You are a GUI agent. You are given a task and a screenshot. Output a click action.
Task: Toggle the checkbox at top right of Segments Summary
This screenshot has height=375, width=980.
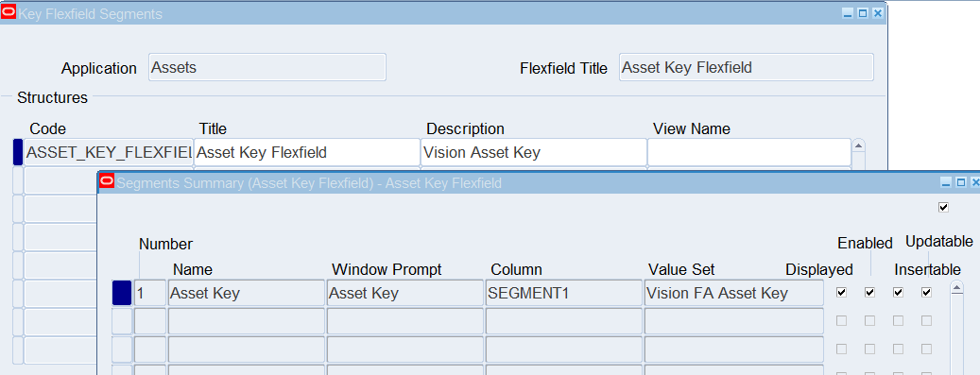[944, 208]
